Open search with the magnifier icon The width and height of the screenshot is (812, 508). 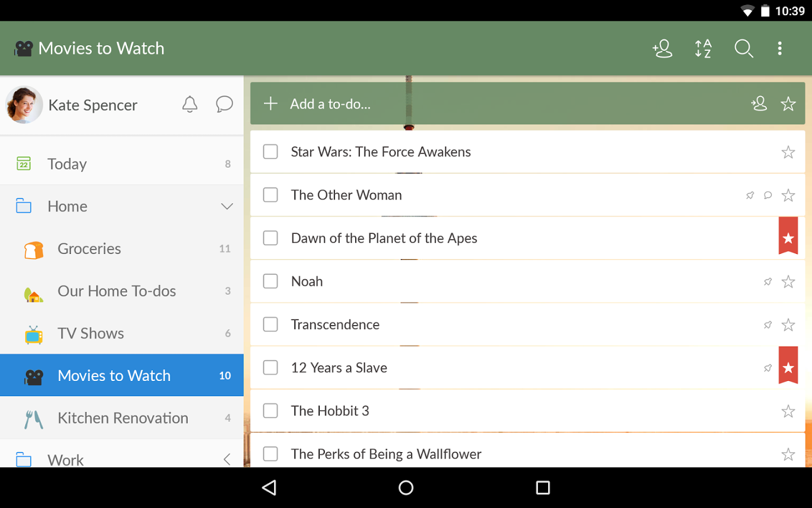pyautogui.click(x=744, y=49)
